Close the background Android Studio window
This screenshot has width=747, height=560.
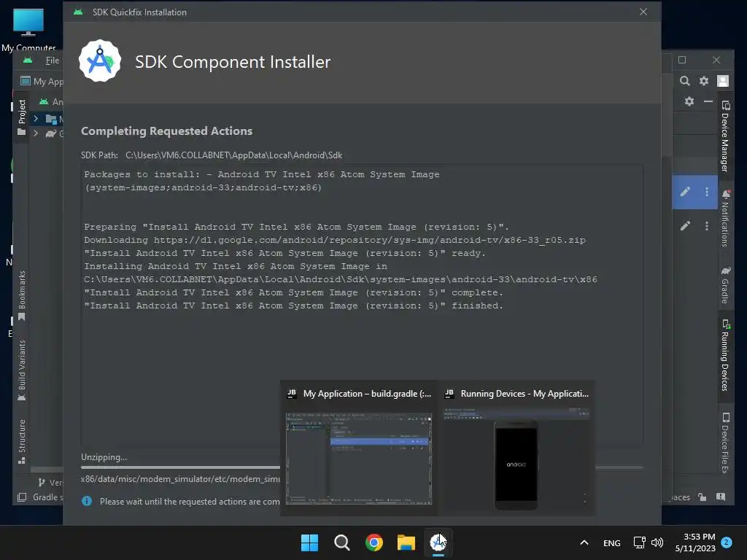(x=716, y=60)
